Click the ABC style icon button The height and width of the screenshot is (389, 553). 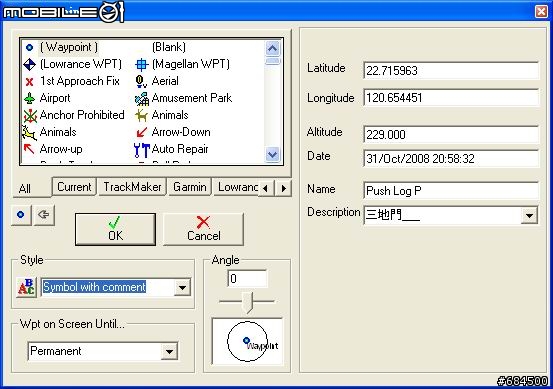(26, 287)
